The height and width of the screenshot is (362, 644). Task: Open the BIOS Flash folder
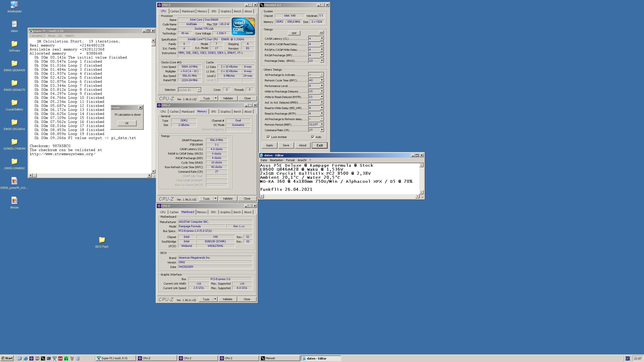(102, 242)
